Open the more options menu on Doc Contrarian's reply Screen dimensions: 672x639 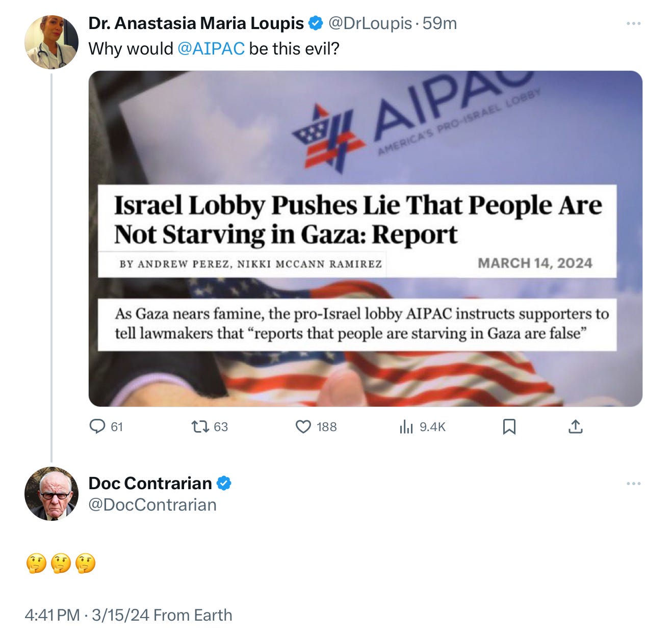point(633,484)
